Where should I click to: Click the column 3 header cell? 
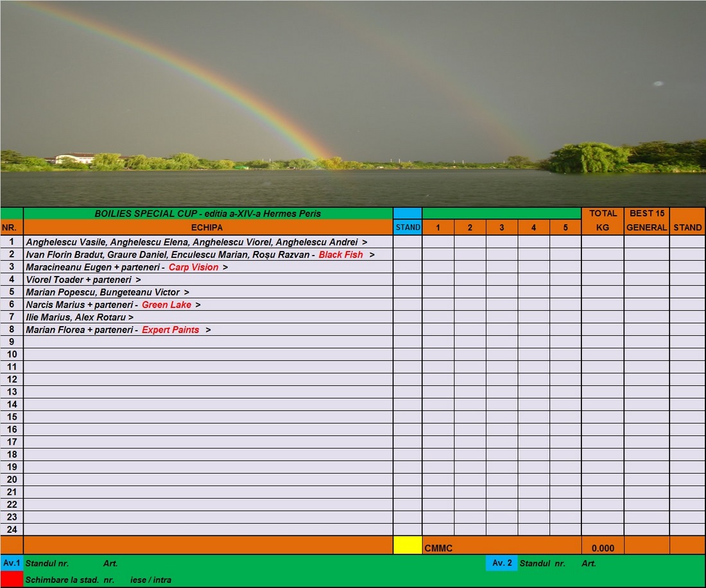click(x=502, y=227)
